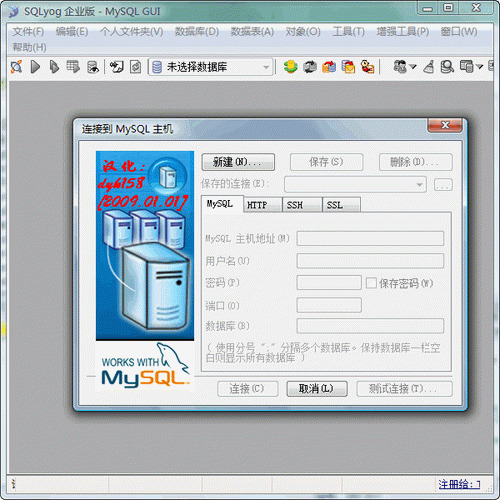Expand the 保存的连接 saved connections combo box
The width and height of the screenshot is (500, 500).
pyautogui.click(x=355, y=184)
